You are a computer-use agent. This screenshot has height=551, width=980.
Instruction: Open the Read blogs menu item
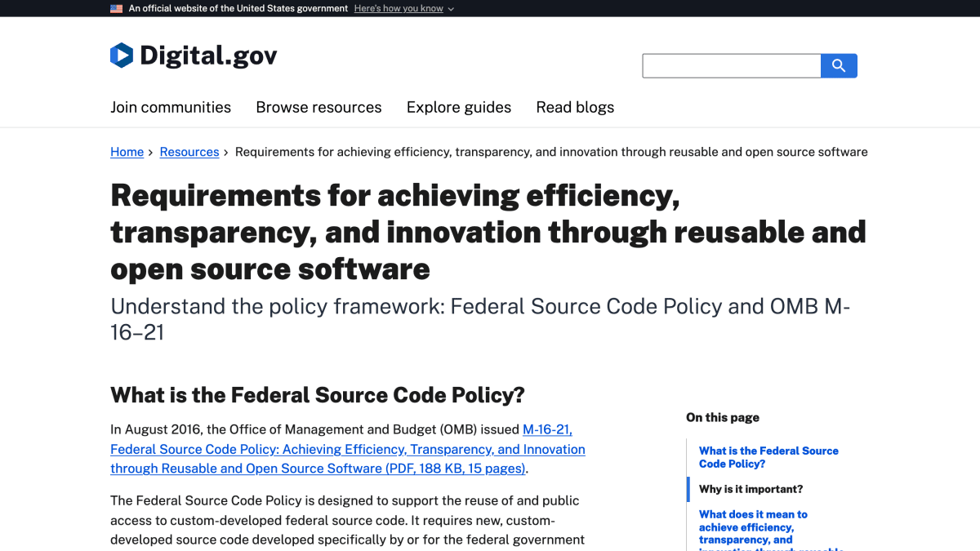point(575,107)
